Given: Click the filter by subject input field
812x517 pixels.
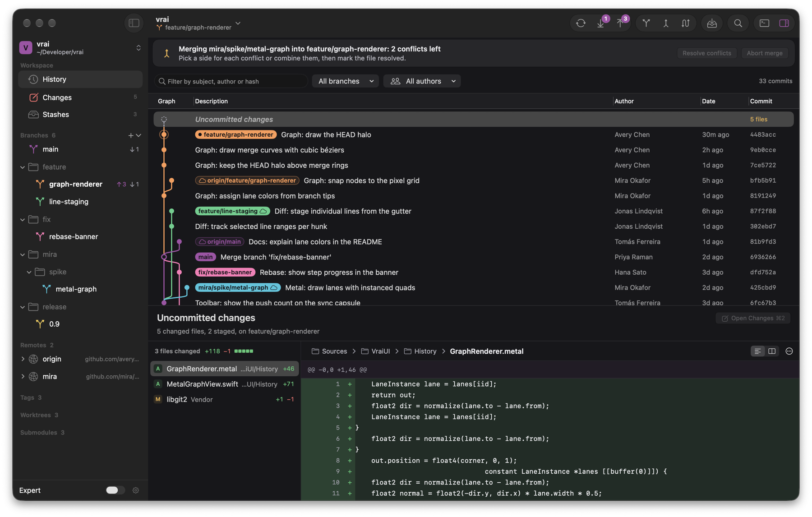Looking at the screenshot, I should tap(231, 81).
